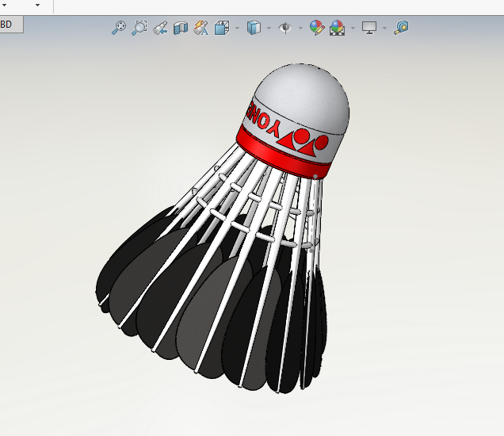
Task: Open the View Orientation cube icon
Action: pyautogui.click(x=222, y=28)
